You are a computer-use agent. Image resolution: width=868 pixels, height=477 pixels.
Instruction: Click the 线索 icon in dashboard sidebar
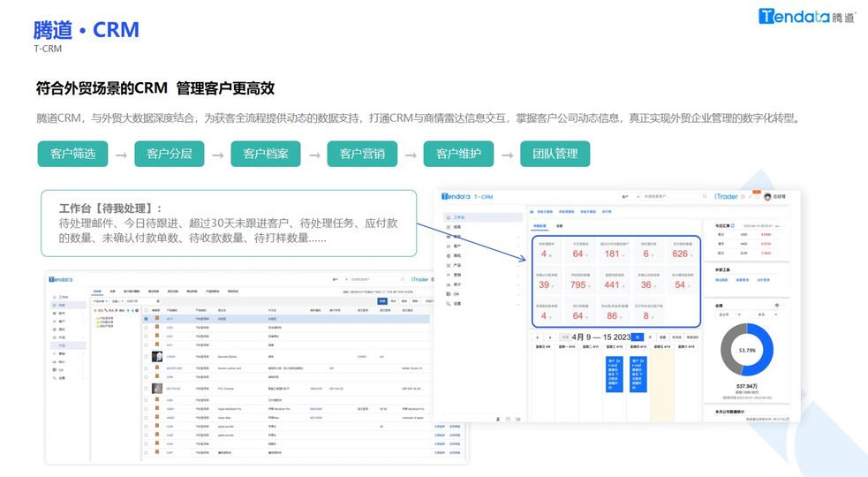click(449, 227)
